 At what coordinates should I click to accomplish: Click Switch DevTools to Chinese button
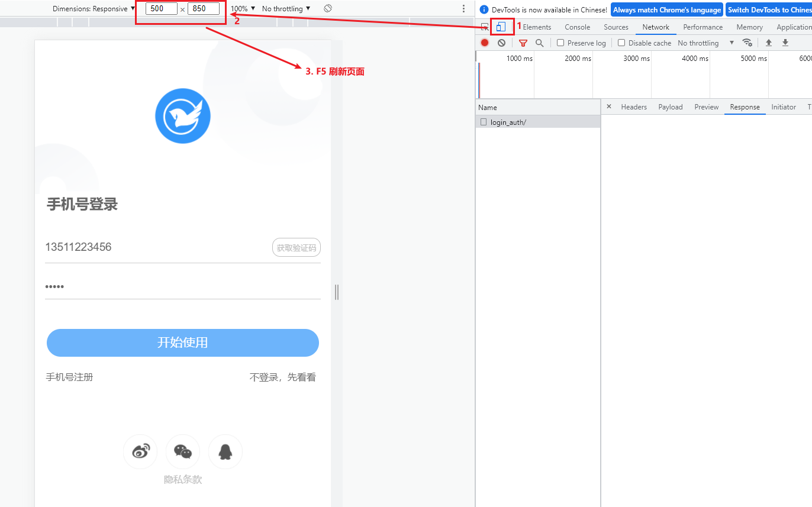[769, 9]
